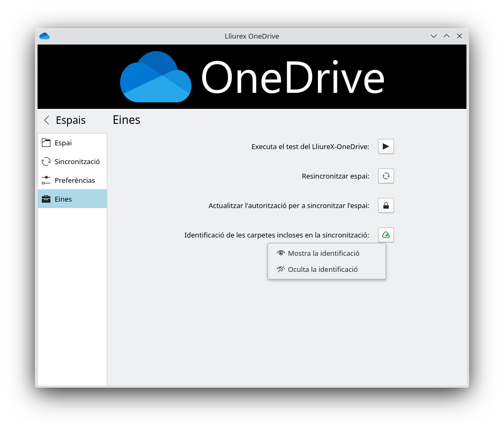Run the LliureX-OneDrive test with play button
The height and width of the screenshot is (429, 504).
click(x=386, y=146)
